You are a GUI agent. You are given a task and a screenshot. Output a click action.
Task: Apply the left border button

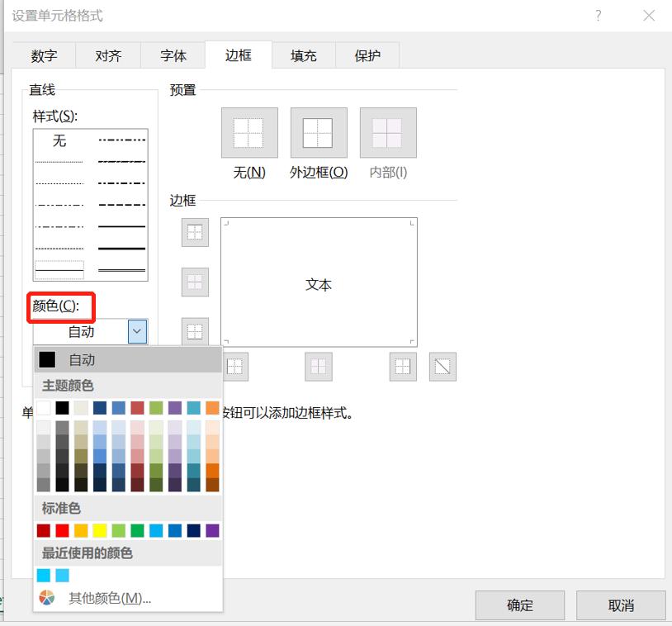234,367
